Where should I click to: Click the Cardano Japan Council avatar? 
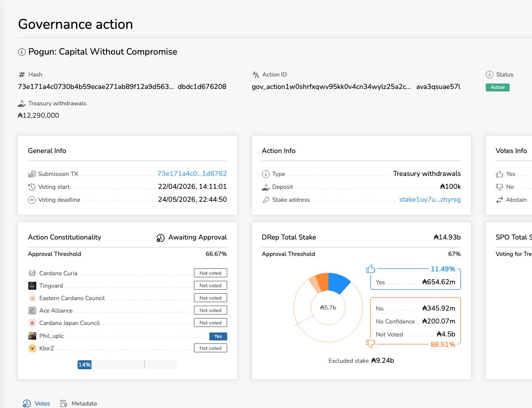(x=32, y=323)
